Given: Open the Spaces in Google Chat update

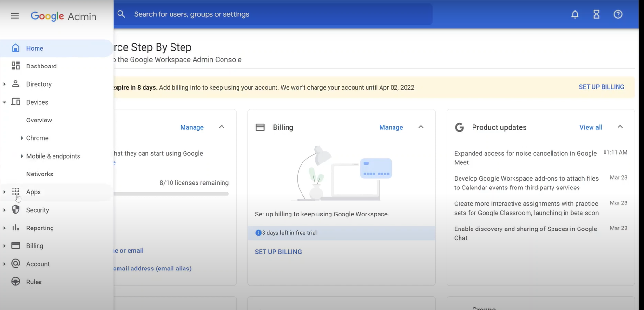Looking at the screenshot, I should coord(526,233).
